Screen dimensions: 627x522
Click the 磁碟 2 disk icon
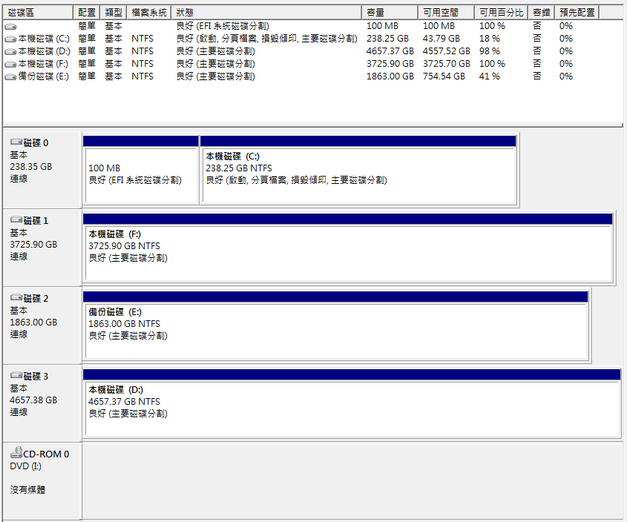coord(16,298)
